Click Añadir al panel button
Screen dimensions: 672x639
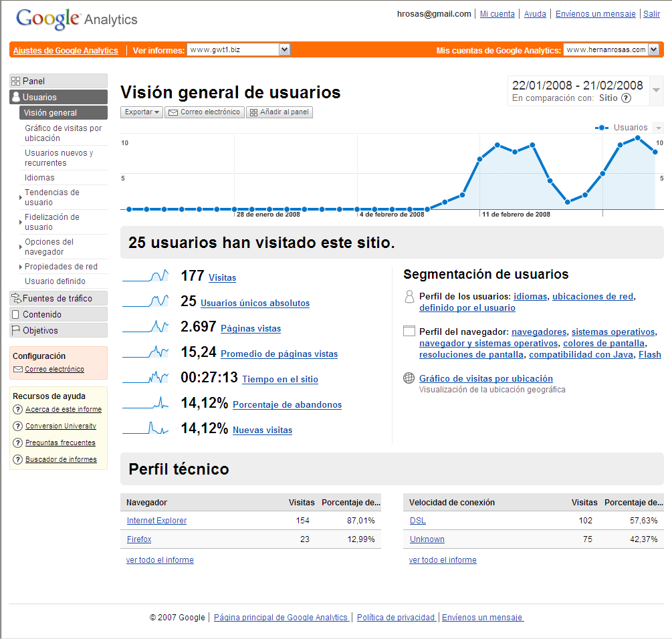[x=279, y=112]
